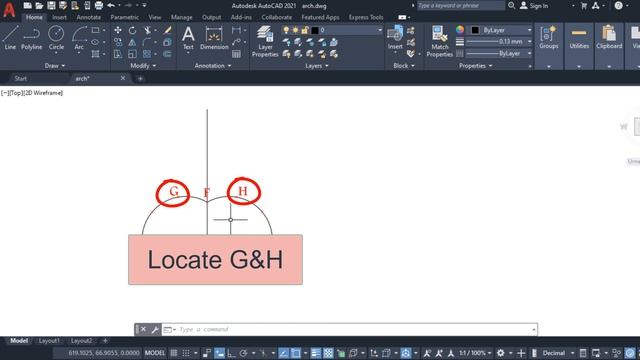
Task: Select the Circle tool
Action: [56, 38]
